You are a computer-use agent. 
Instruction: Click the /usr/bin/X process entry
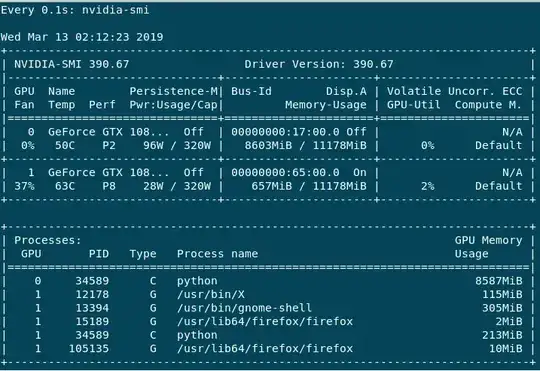tap(211, 294)
